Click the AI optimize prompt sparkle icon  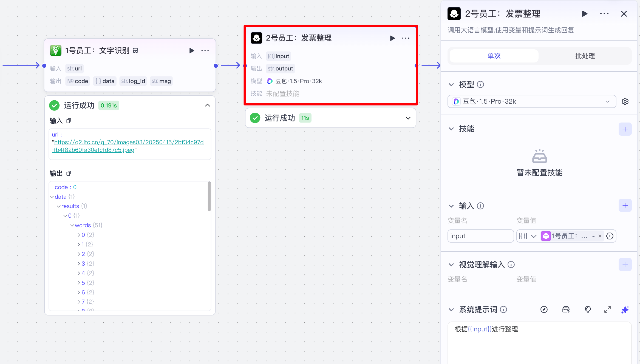coord(625,310)
